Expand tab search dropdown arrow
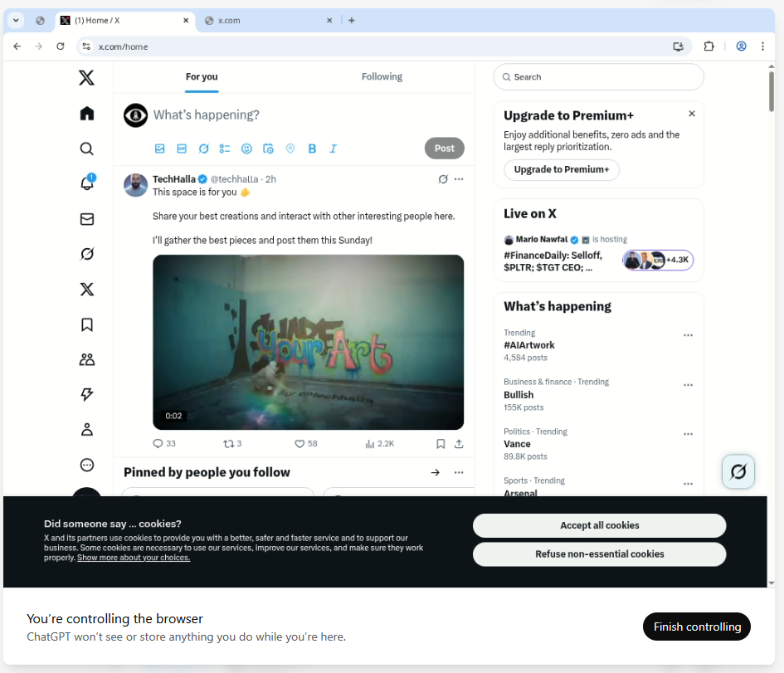784x673 pixels. pyautogui.click(x=16, y=21)
